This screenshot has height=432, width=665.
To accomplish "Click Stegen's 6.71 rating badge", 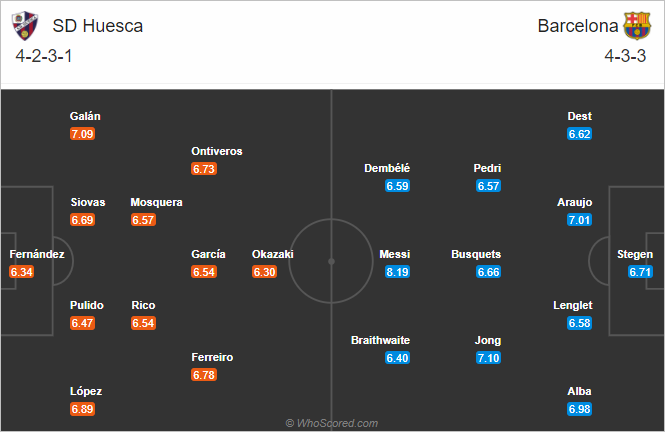I will [x=640, y=272].
